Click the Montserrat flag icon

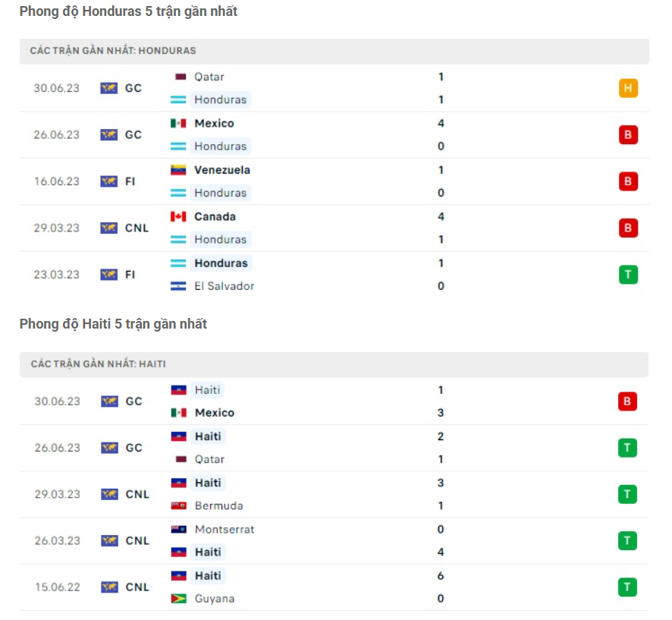pyautogui.click(x=177, y=529)
